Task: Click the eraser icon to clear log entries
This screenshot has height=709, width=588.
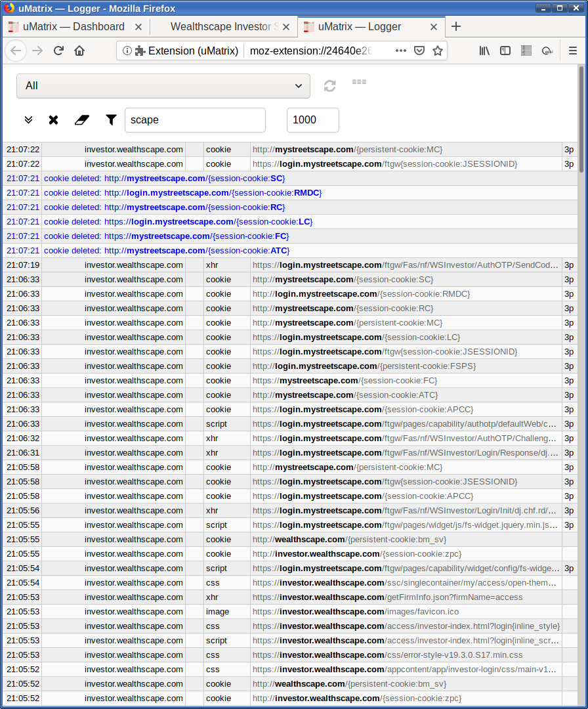Action: (81, 119)
